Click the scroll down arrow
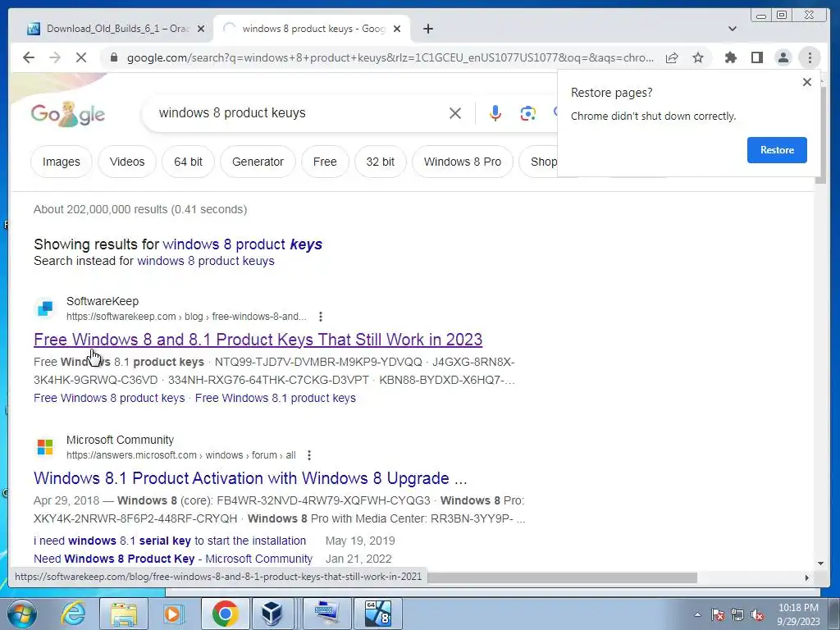 [820, 564]
